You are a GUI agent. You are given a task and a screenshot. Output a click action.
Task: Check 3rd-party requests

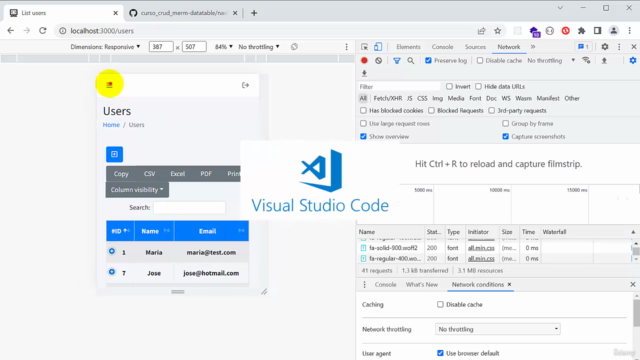[x=492, y=111]
